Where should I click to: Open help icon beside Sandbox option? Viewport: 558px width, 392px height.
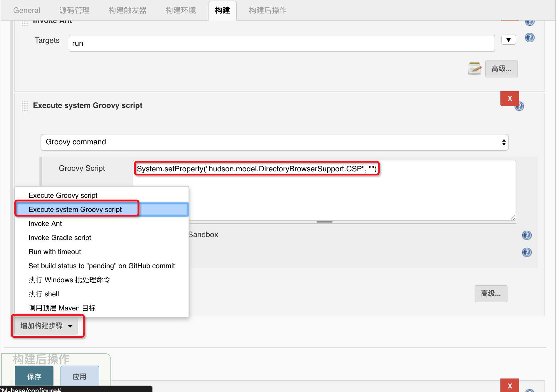click(x=527, y=235)
